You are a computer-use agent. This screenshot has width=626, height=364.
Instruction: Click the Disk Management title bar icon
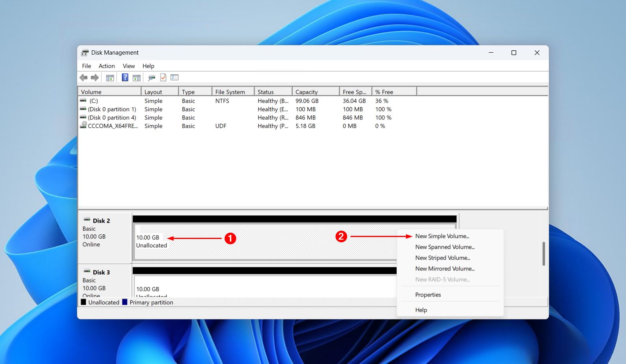click(x=85, y=53)
